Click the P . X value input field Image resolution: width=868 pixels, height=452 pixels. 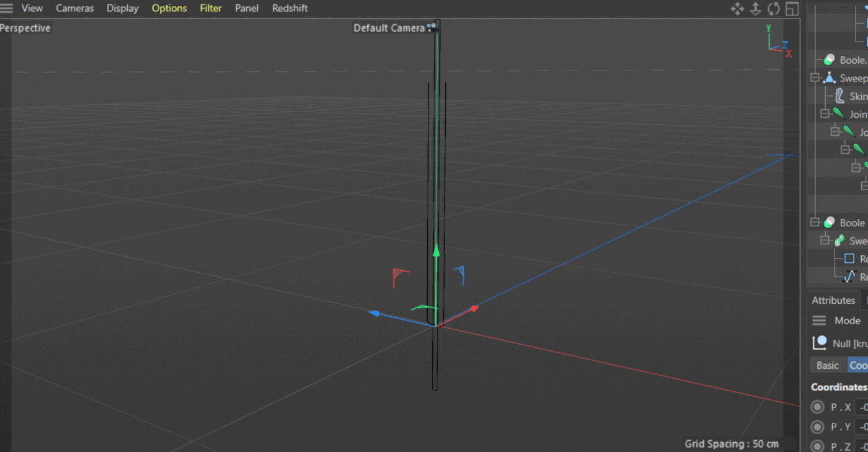tap(862, 407)
